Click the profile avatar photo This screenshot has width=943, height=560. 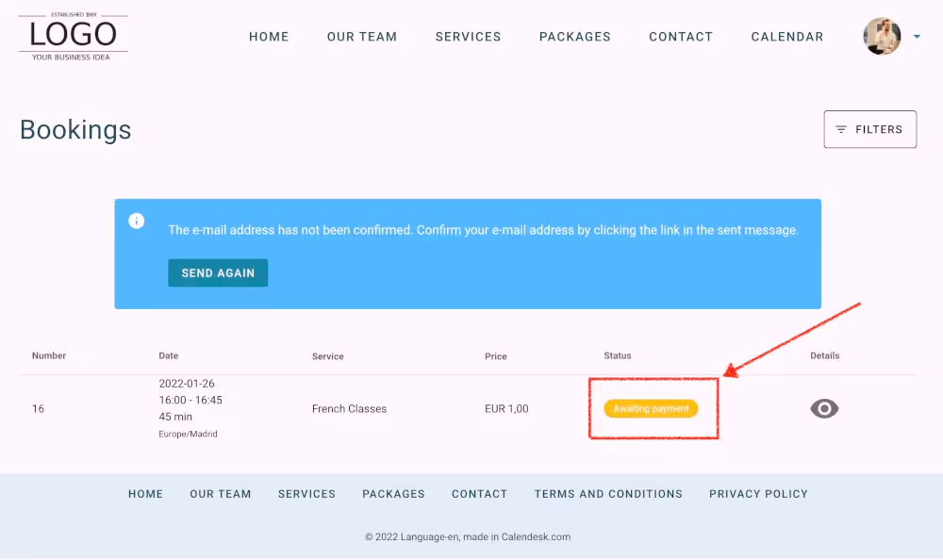pyautogui.click(x=882, y=36)
